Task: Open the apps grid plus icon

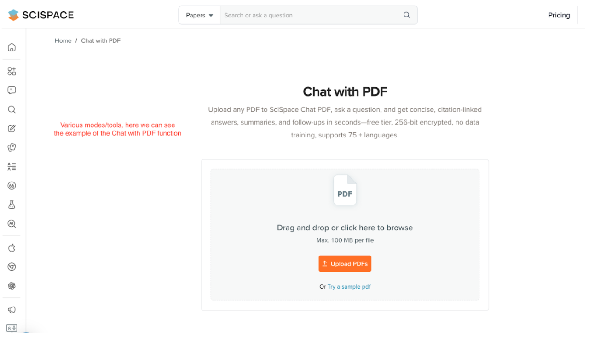Action: click(12, 71)
